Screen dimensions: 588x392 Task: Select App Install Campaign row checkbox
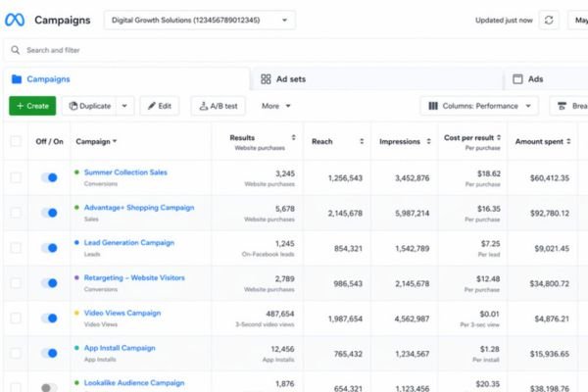[16, 353]
